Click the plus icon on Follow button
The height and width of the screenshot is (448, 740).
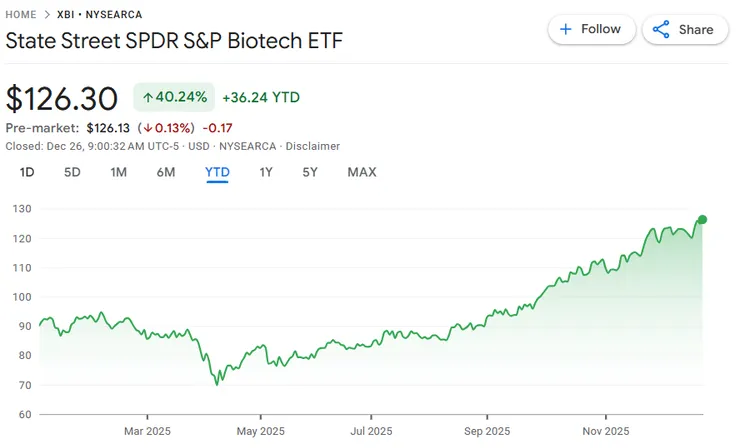tap(566, 29)
